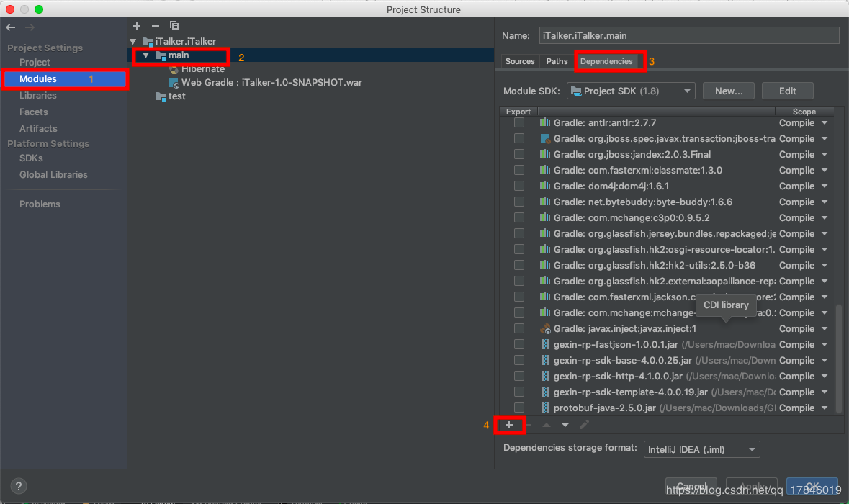Collapse the iTalker.iTalker tree node
Screen dimensions: 849x504
pos(133,41)
